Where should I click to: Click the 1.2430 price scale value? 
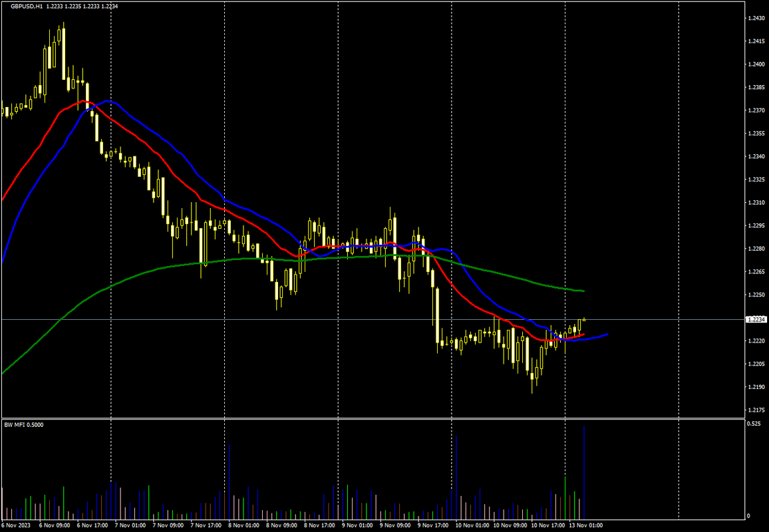pos(756,18)
